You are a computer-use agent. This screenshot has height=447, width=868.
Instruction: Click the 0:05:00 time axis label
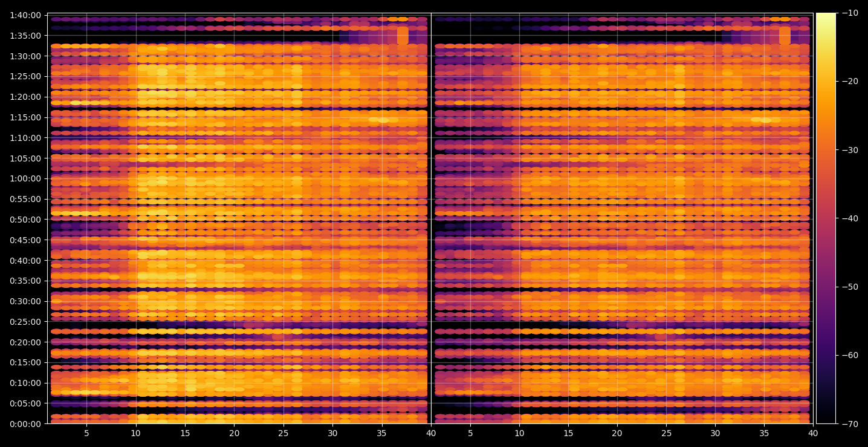[x=25, y=403]
